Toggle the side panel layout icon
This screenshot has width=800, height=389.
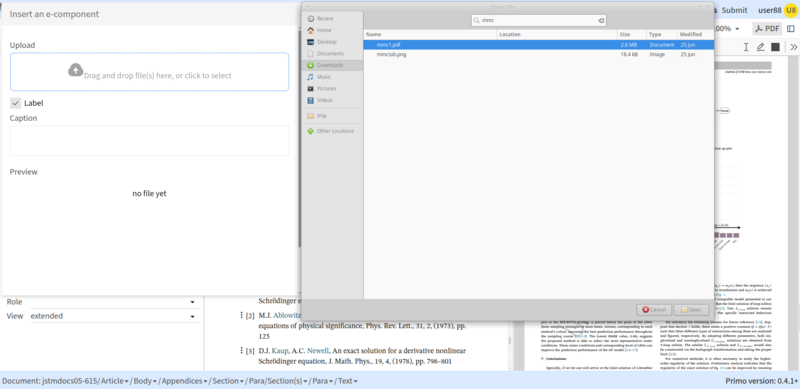click(x=791, y=29)
